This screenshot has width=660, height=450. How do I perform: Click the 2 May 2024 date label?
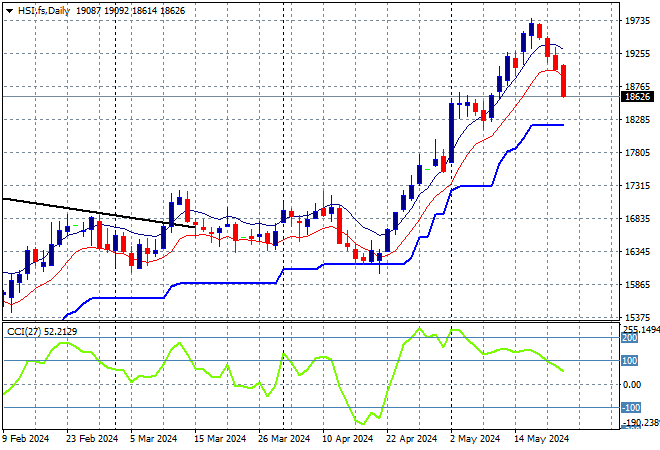[475, 439]
